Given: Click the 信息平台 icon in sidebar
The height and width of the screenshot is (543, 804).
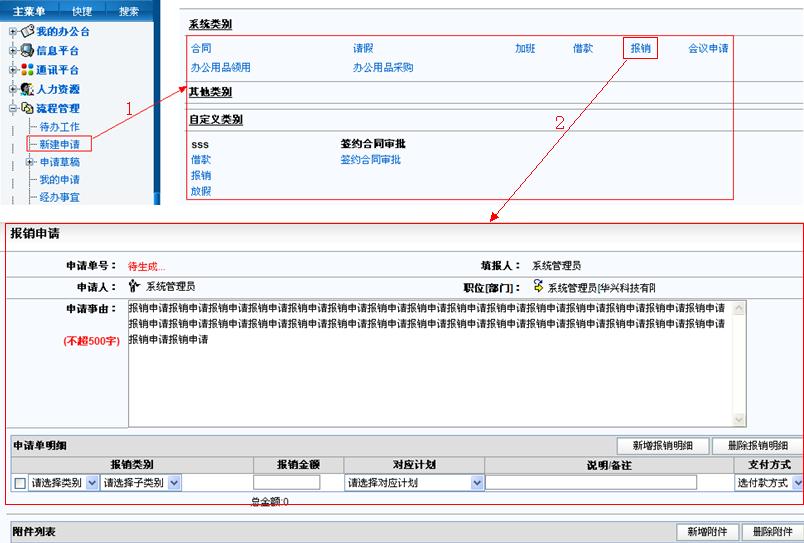Looking at the screenshot, I should [27, 51].
